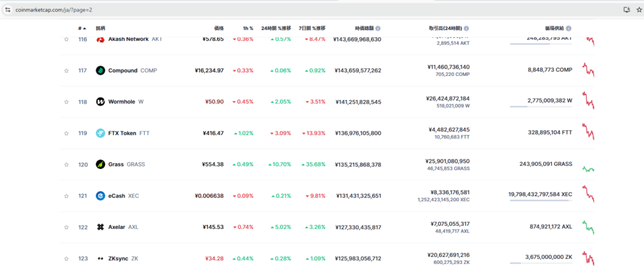This screenshot has height=269, width=644.
Task: Click Axelar's 7-day sparkline chart
Action: [588, 227]
